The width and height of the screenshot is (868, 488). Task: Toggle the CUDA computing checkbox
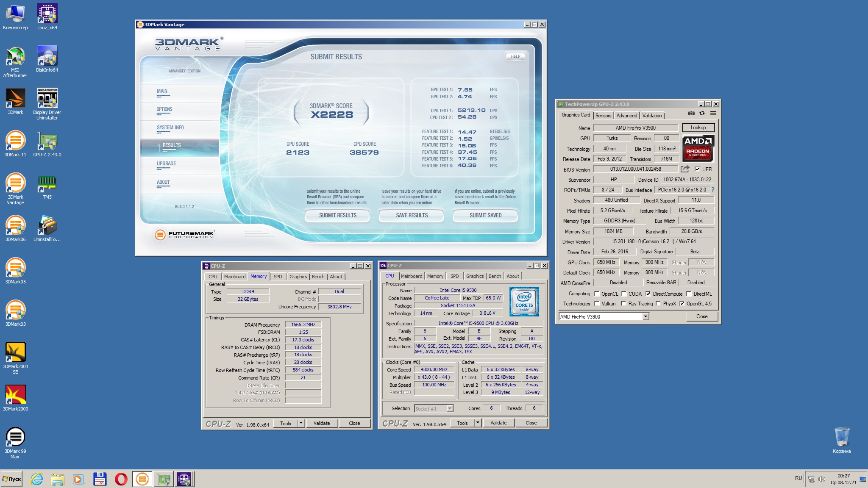pyautogui.click(x=624, y=294)
